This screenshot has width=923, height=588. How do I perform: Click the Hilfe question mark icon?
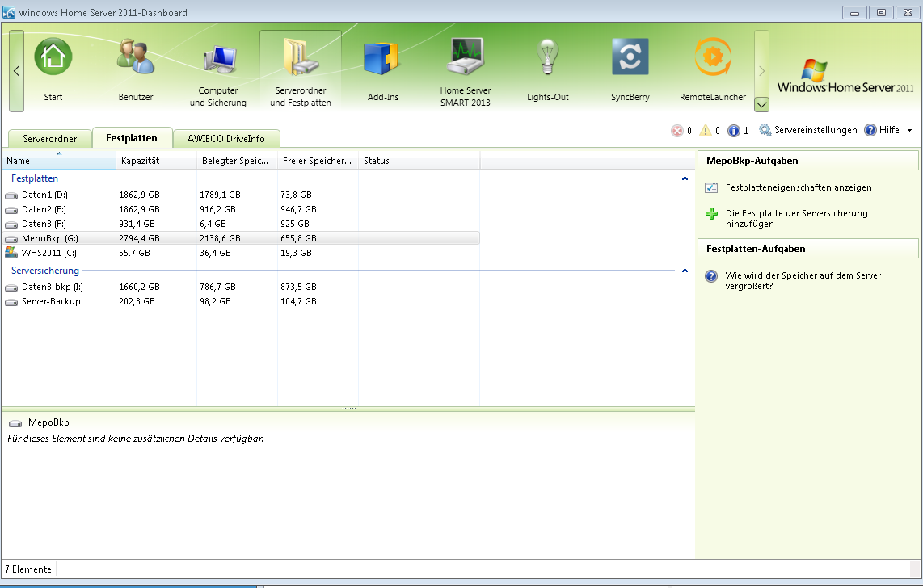point(870,130)
